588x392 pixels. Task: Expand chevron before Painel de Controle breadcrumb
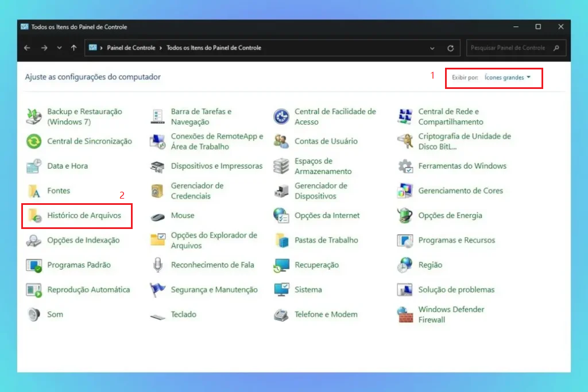click(101, 48)
